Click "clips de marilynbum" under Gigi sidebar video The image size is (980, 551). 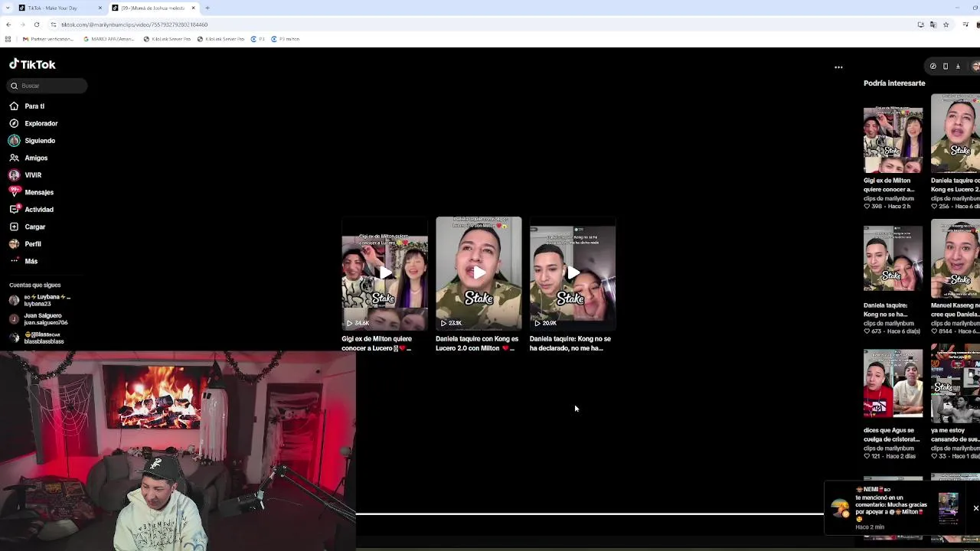(889, 198)
